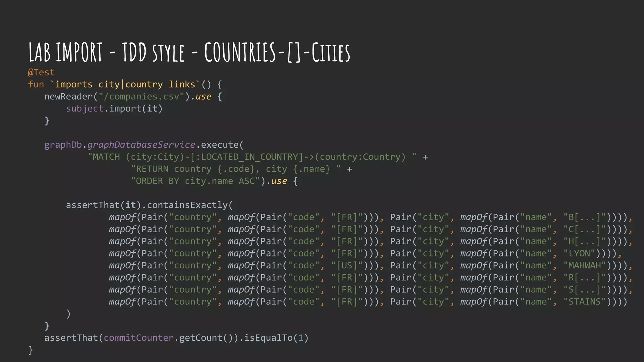Click the MATCH Cypher query string
The height and width of the screenshot is (362, 644).
[252, 157]
